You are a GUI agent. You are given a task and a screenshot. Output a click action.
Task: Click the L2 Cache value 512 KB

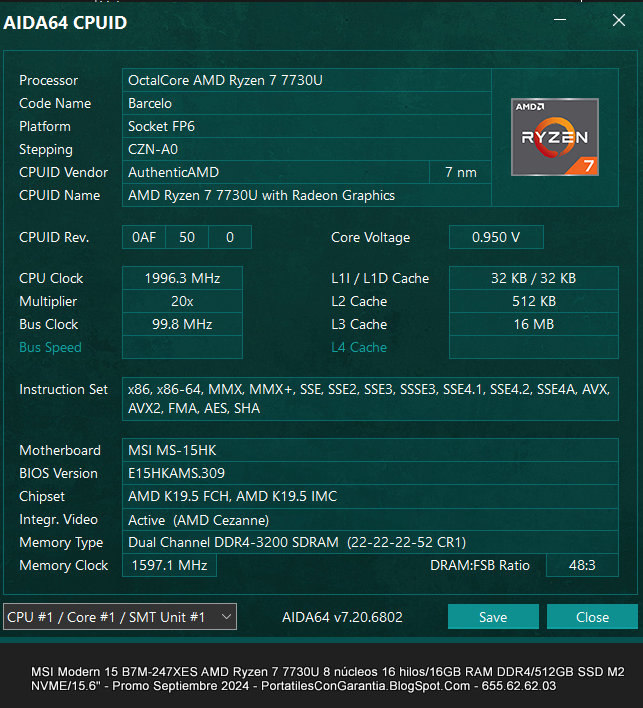click(x=534, y=301)
